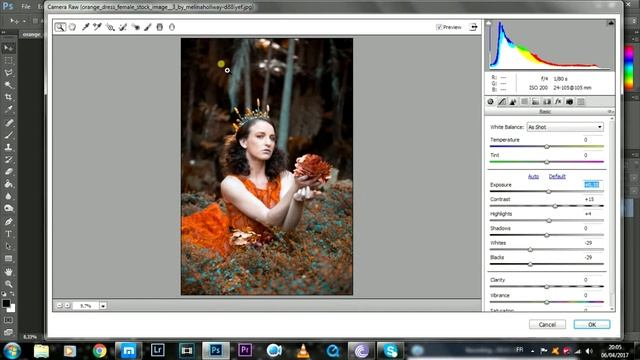
Task: Click the Whites slider handle
Action: (530, 250)
